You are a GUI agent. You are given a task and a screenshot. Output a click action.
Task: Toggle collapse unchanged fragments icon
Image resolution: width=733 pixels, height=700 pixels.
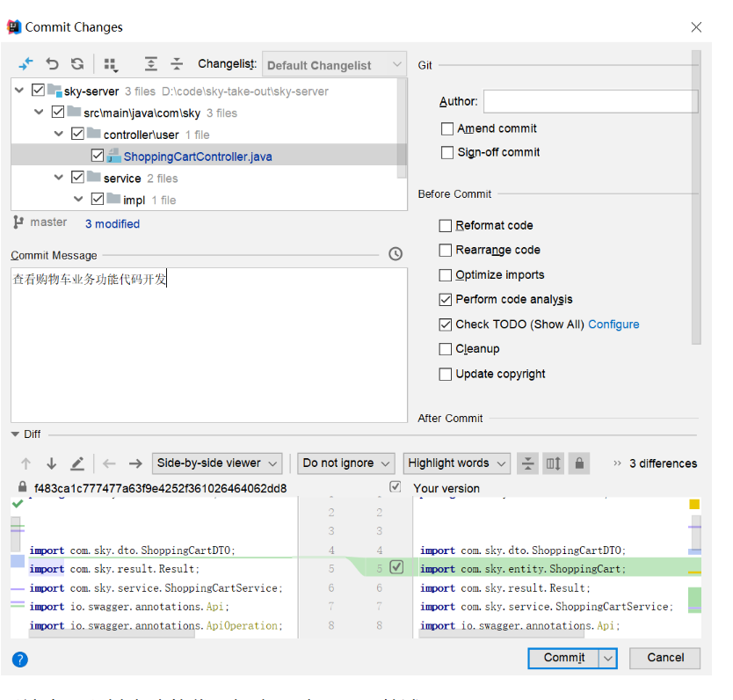point(528,463)
